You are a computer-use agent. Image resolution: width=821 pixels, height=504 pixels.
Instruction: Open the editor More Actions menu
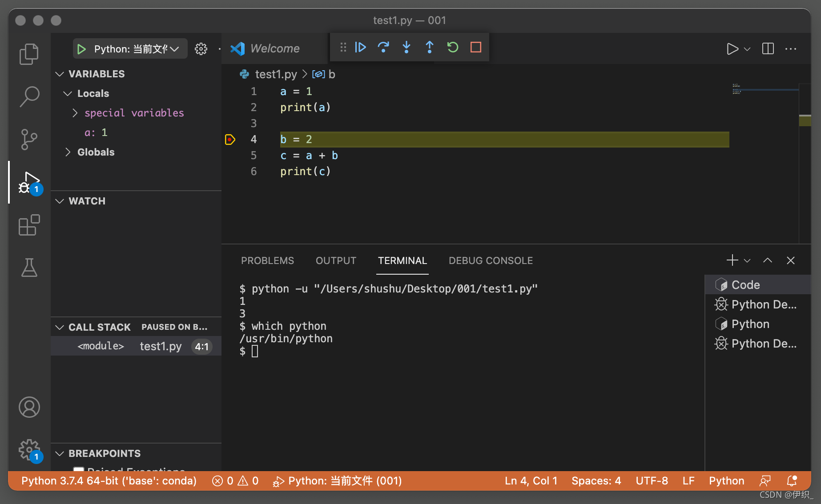(x=791, y=49)
